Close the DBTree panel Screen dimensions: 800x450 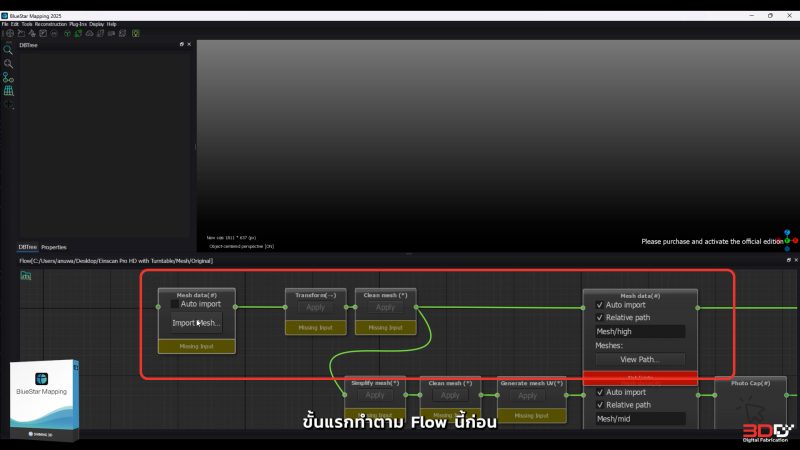click(189, 44)
